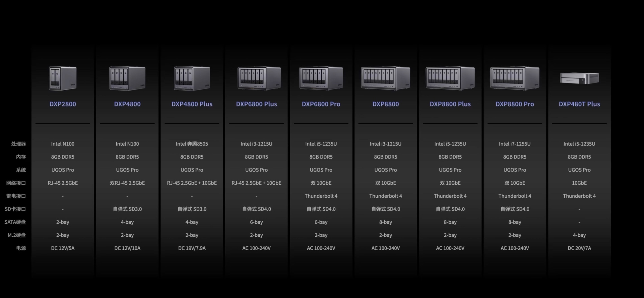The width and height of the screenshot is (644, 298).
Task: Click the DXP2800 product image
Action: [63, 78]
